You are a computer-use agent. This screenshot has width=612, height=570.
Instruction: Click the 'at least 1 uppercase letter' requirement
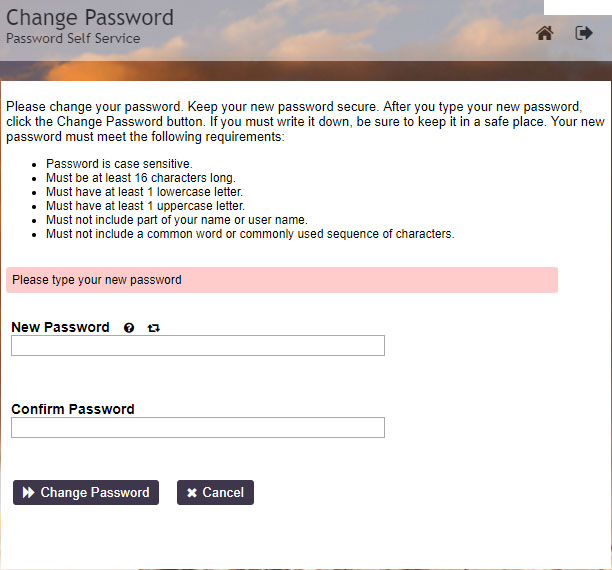[x=145, y=206]
